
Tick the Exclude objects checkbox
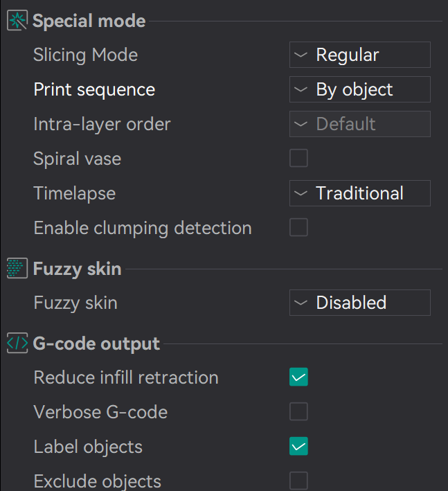[x=298, y=481]
